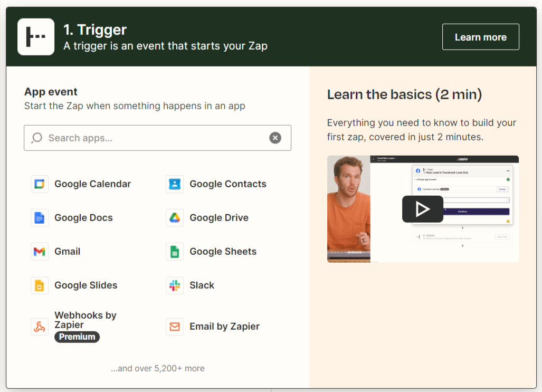Focus the Search apps input field
The height and width of the screenshot is (392, 542).
[157, 138]
